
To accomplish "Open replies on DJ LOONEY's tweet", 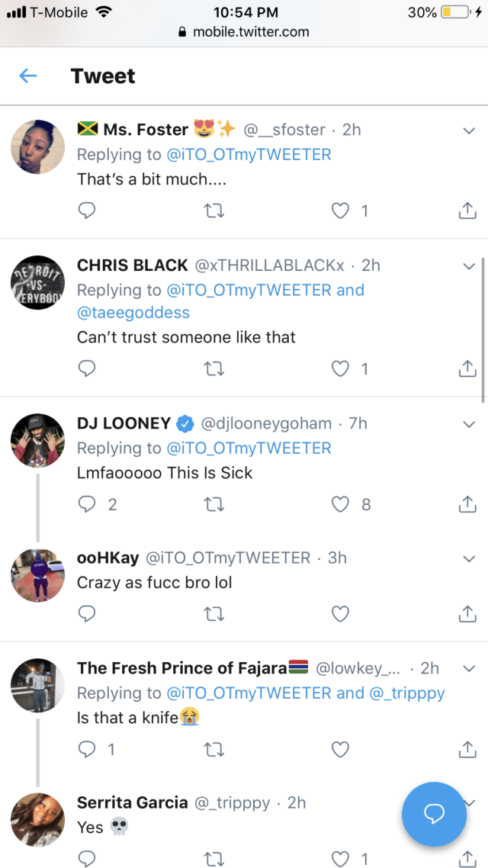I will click(x=88, y=503).
